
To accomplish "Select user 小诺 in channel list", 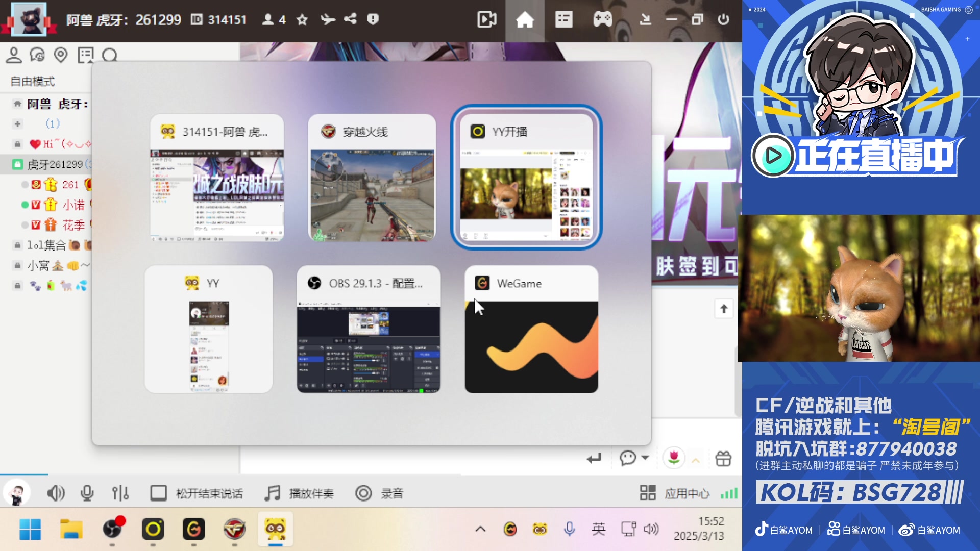I will click(73, 205).
